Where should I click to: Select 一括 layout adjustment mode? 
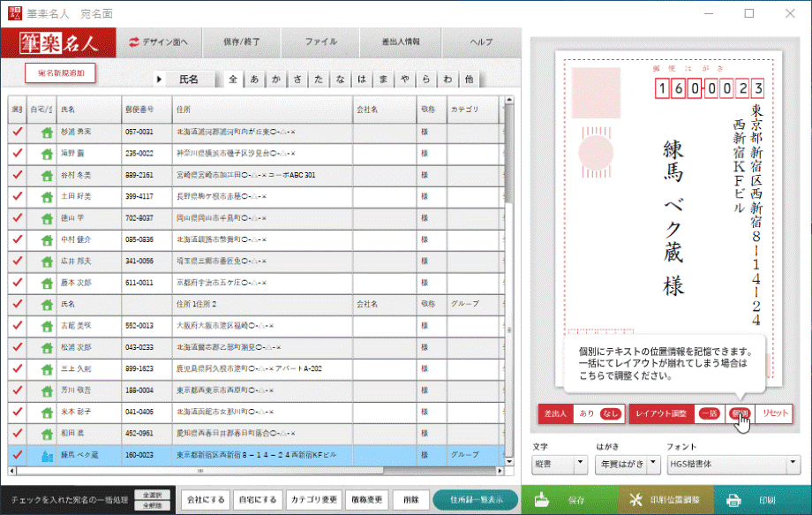(710, 413)
